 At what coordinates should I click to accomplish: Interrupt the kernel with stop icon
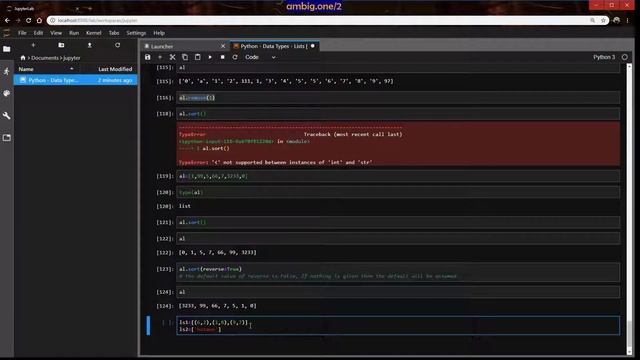(x=222, y=57)
